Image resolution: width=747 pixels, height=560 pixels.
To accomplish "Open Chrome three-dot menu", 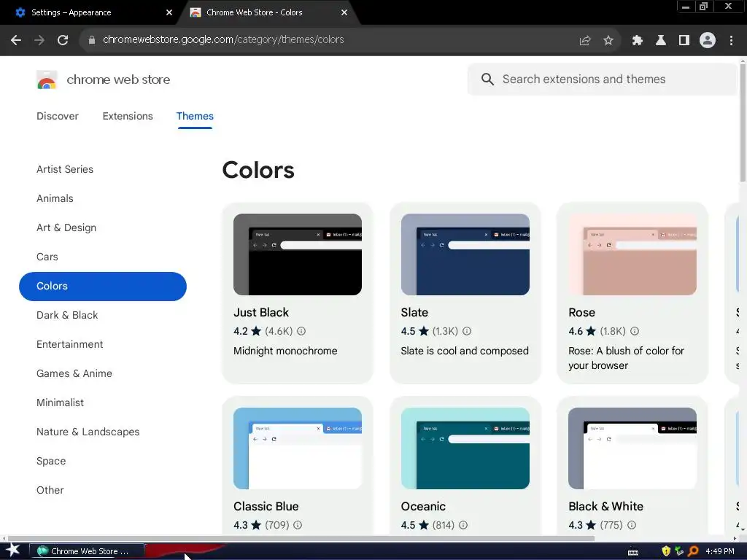I will pyautogui.click(x=731, y=41).
